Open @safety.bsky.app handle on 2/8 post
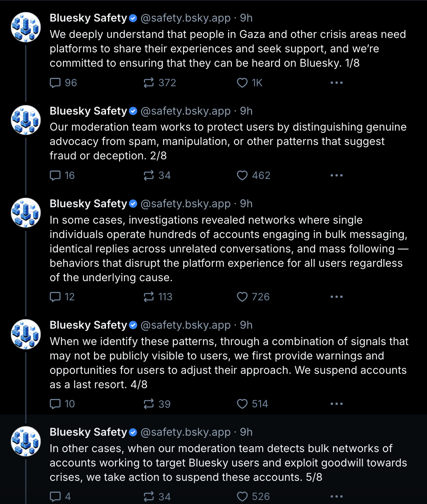Screen dimensions: 427x504 tap(186, 111)
